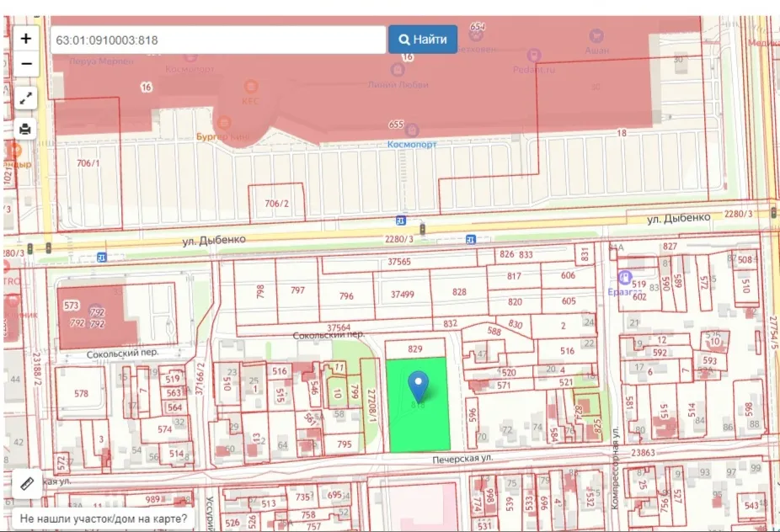
Task: Click the Pedant.ru map marker
Action: coord(533,56)
